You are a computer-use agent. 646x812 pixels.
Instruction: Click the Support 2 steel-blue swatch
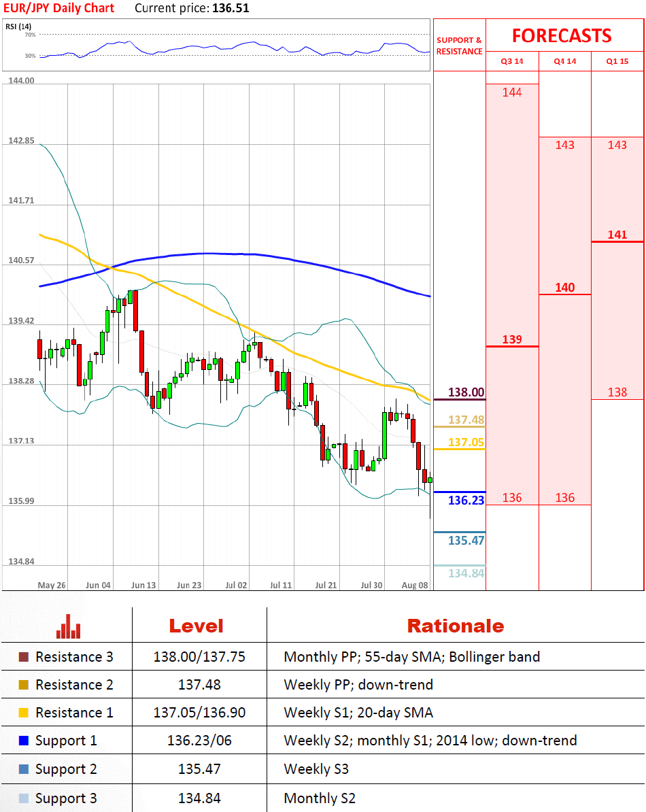[23, 769]
